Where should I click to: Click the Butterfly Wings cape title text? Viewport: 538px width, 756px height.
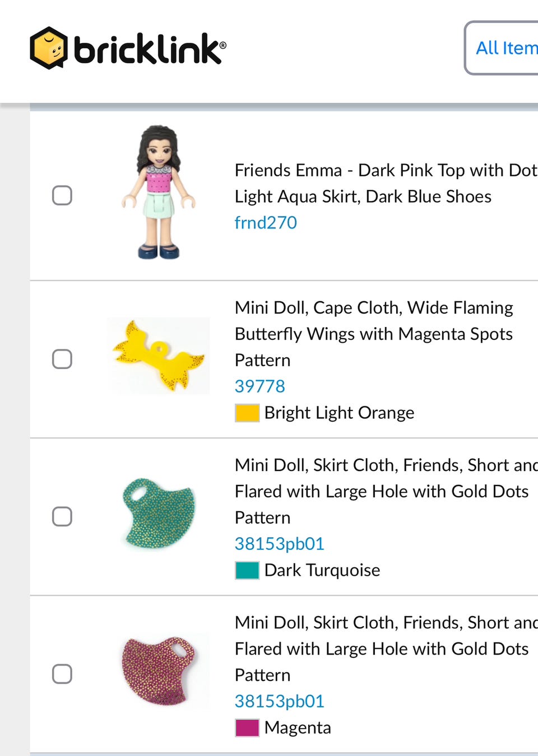(374, 334)
